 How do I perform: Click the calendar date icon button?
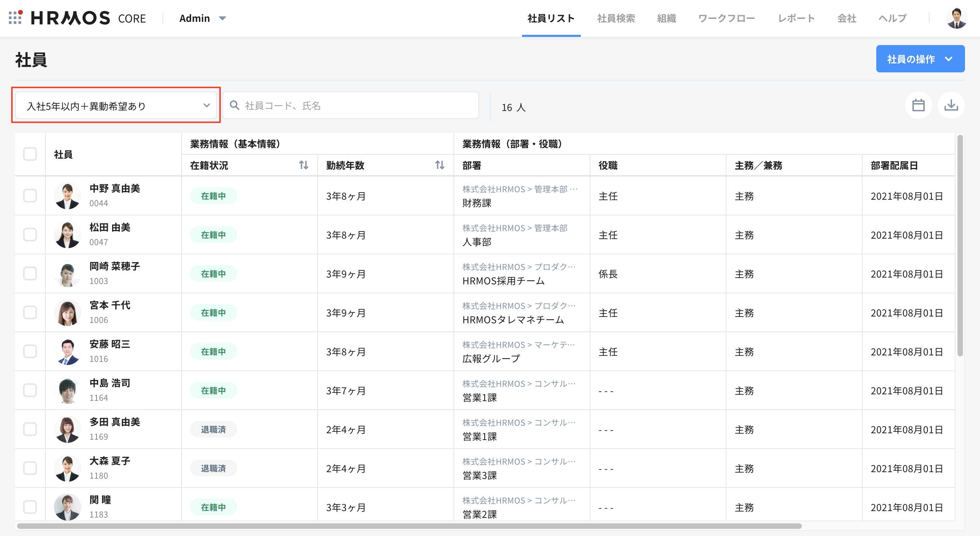918,105
